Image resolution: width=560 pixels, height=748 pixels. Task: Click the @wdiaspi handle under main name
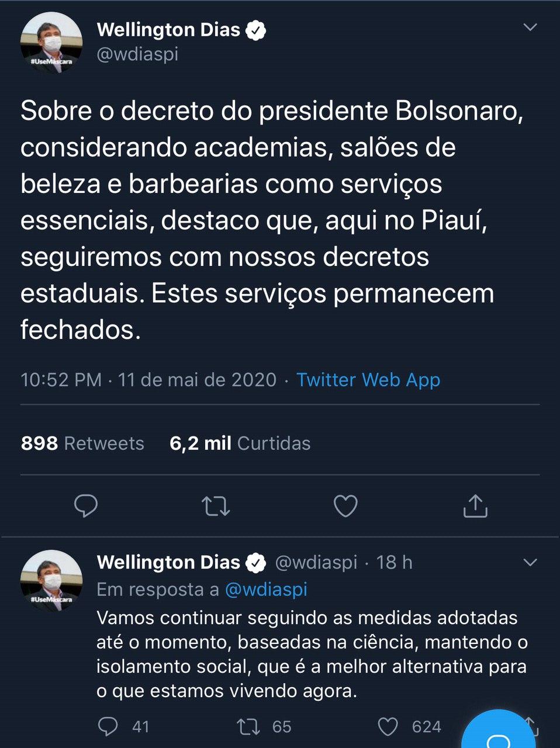click(137, 54)
